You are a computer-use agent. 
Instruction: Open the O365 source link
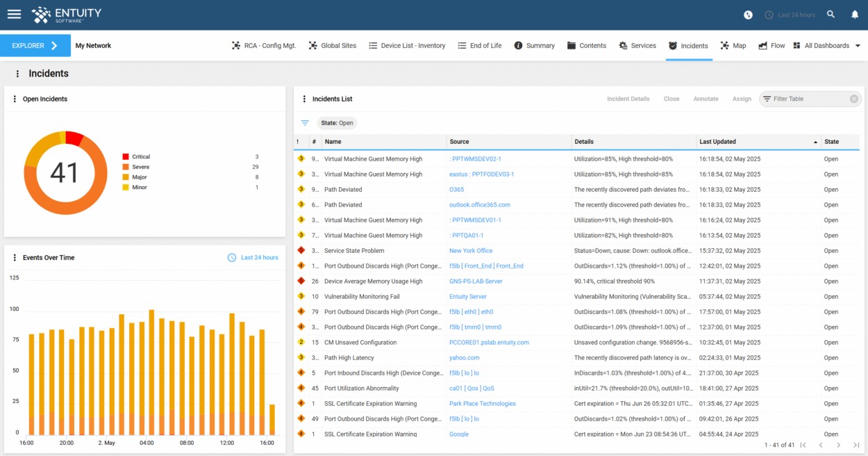click(456, 190)
